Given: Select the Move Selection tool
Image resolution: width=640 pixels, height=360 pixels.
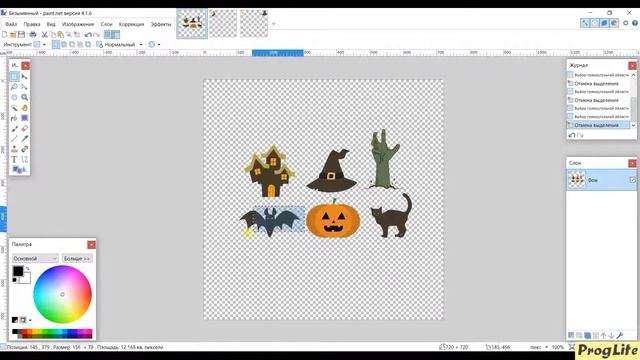Looking at the screenshot, I should 24,87.
